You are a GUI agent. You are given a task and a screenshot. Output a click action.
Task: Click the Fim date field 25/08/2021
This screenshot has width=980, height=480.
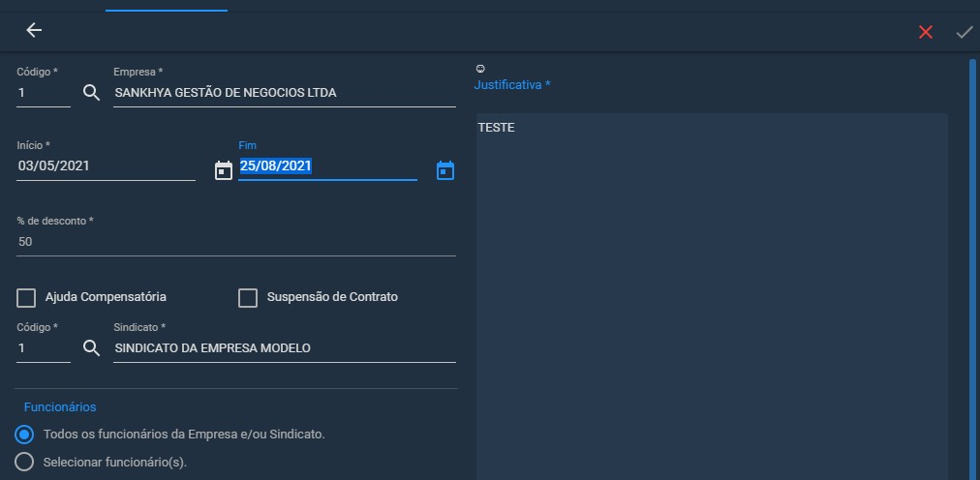(327, 166)
